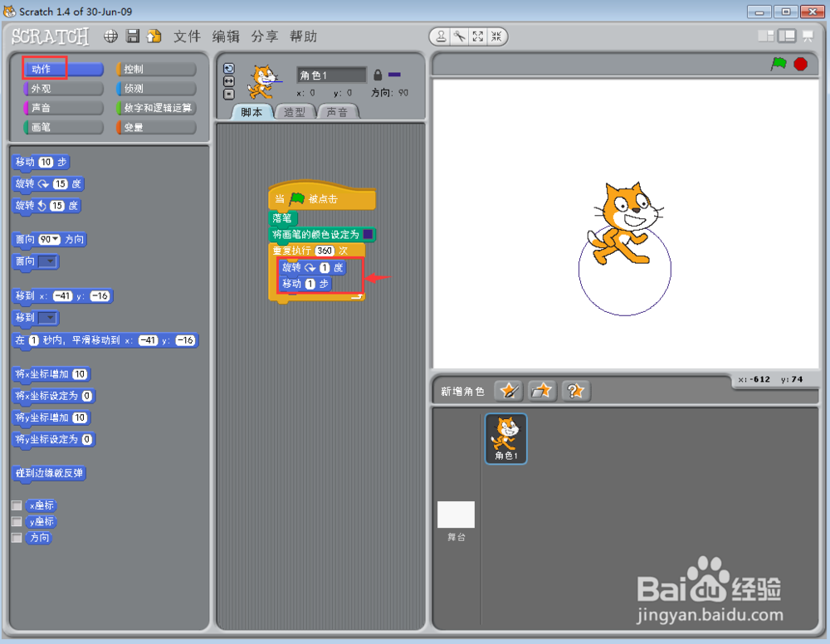This screenshot has width=830, height=644.
Task: Set rotation style to don't rotate
Action: (229, 94)
